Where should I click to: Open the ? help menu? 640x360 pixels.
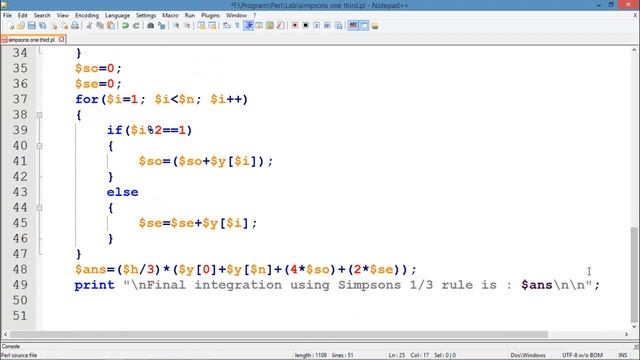point(254,16)
